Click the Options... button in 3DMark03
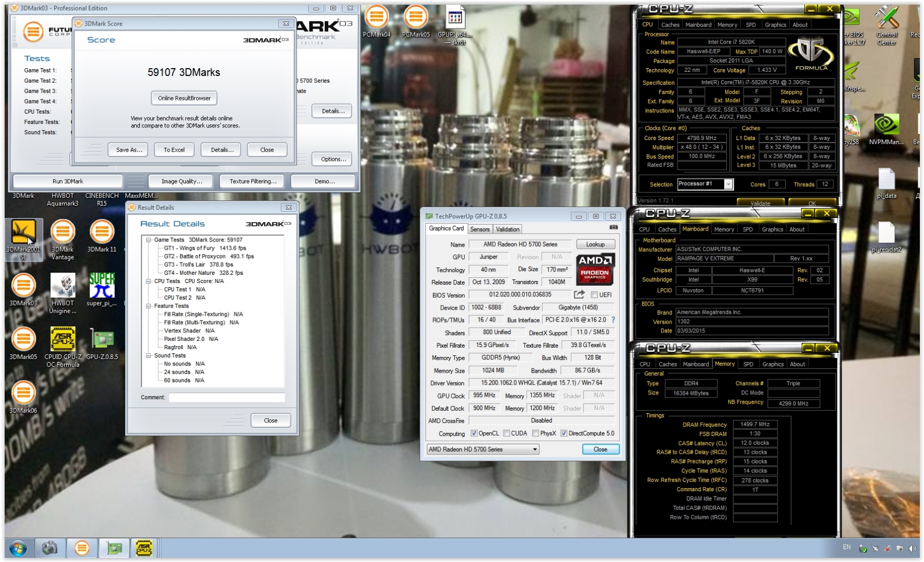 coord(333,159)
